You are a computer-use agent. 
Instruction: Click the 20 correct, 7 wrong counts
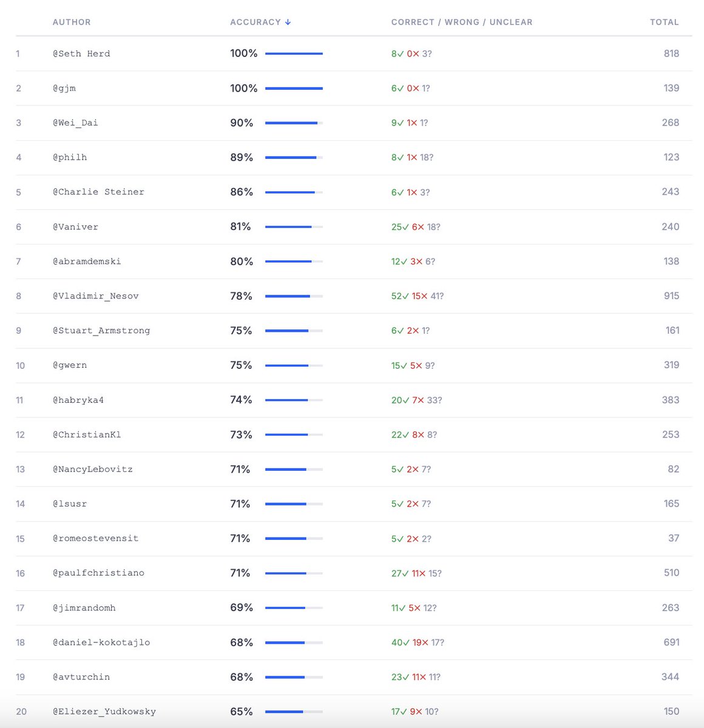(408, 400)
